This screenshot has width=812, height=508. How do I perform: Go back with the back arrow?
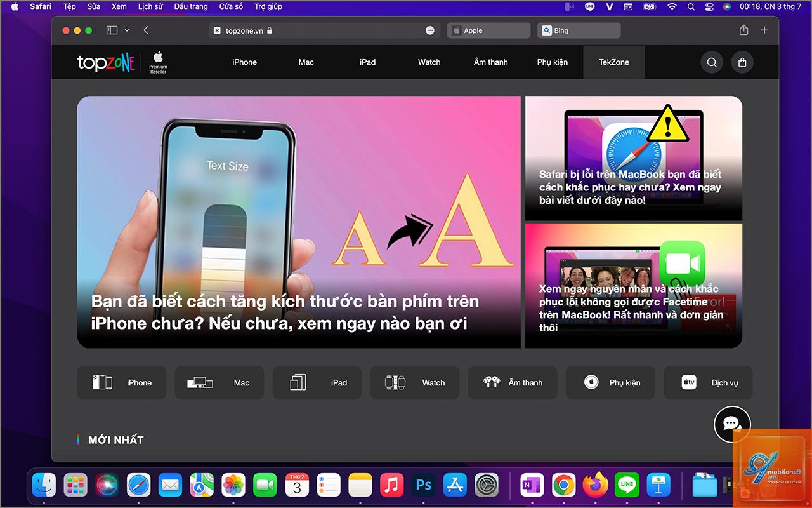pos(146,30)
